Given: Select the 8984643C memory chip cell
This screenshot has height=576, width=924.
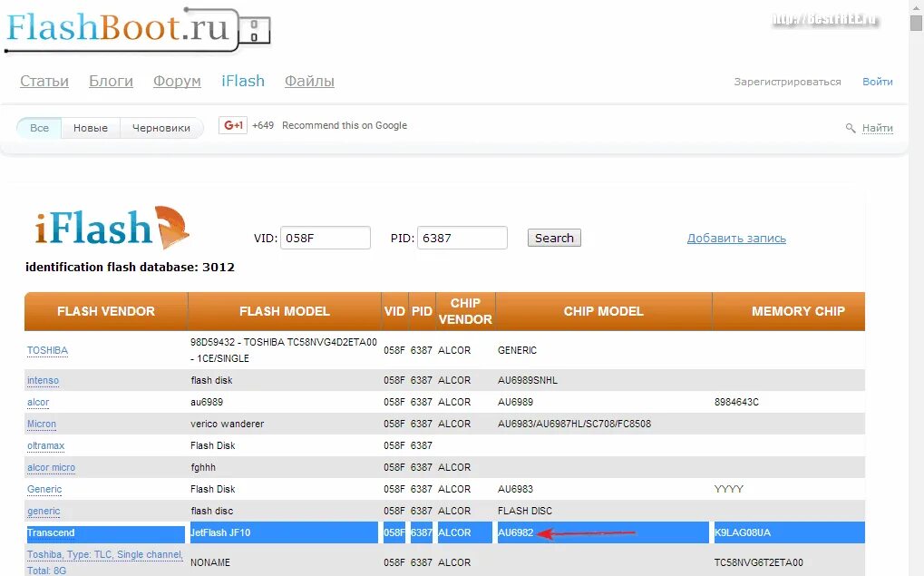Looking at the screenshot, I should (736, 402).
